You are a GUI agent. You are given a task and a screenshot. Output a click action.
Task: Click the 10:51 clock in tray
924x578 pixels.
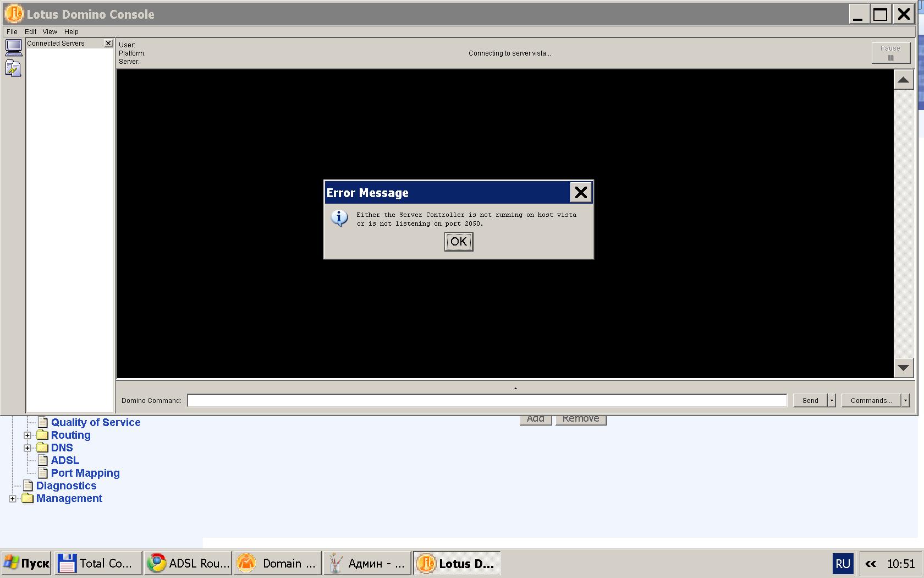coord(901,564)
